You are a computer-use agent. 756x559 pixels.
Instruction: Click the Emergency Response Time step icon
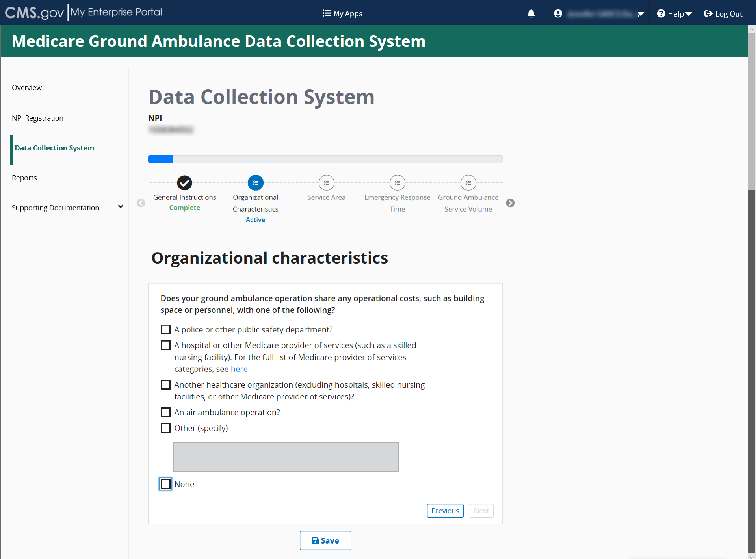[397, 183]
